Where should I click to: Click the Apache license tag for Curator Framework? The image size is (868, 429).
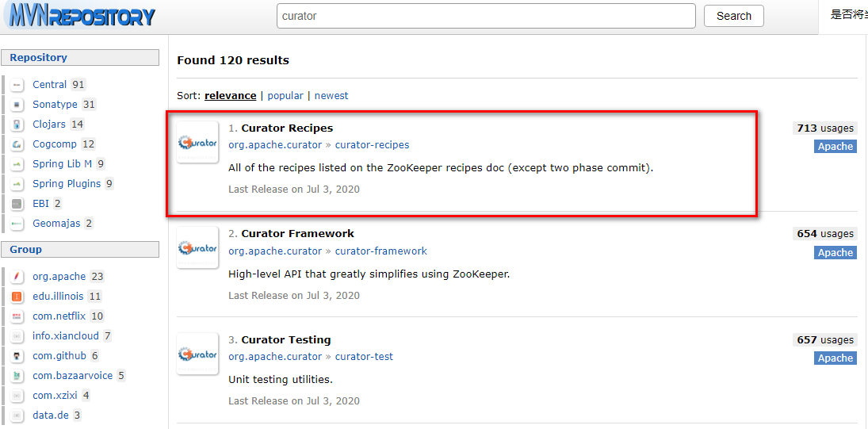(835, 252)
